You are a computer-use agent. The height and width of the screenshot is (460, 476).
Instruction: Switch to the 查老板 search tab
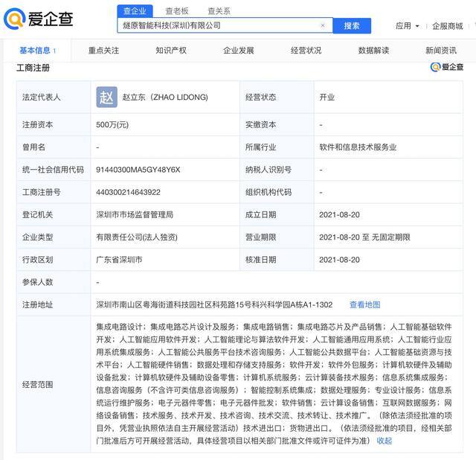pos(177,11)
